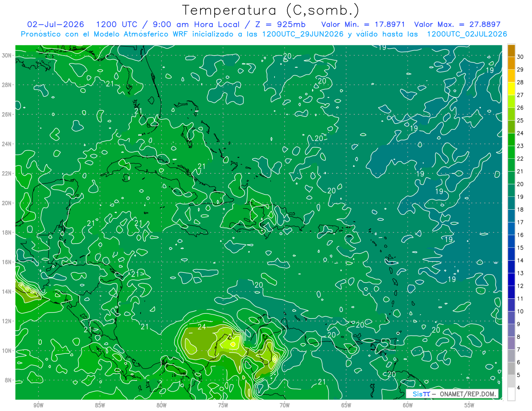
Task: Click the 22N latitude axis label
Action: (x=7, y=173)
